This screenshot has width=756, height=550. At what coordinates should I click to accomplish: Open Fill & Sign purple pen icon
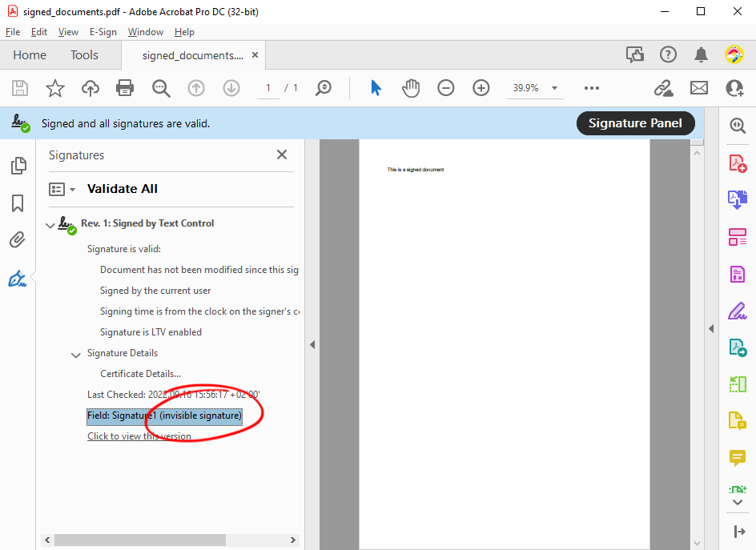coord(738,311)
